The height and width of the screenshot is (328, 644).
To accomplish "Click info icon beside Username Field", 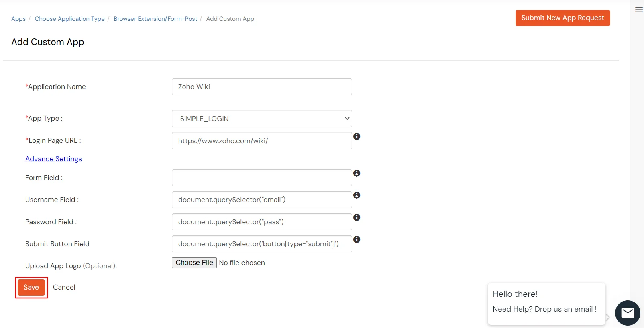I will coord(357,195).
